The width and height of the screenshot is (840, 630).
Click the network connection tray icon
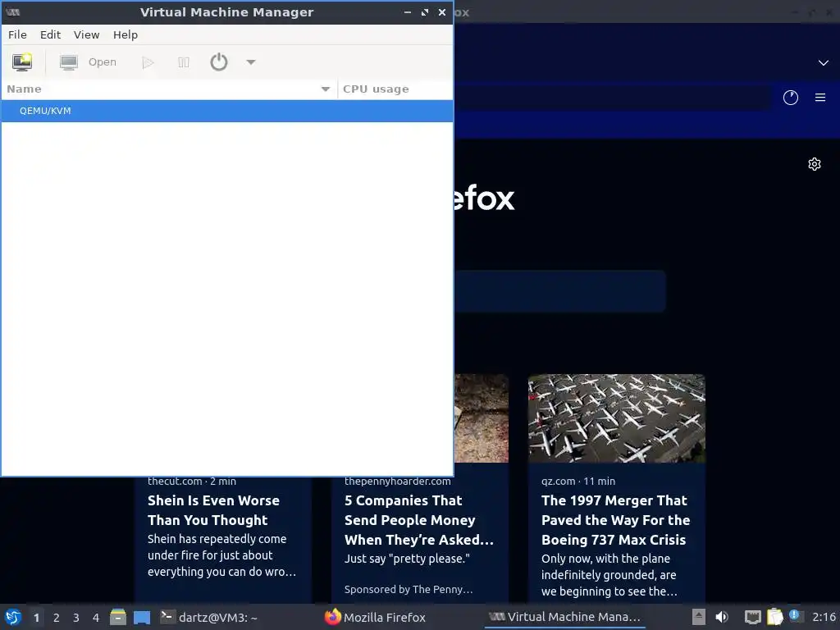753,617
